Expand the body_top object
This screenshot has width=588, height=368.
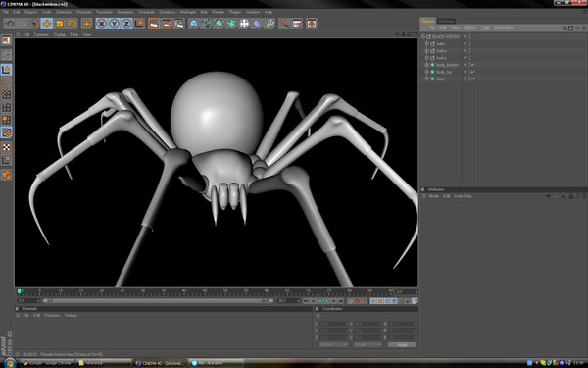(x=426, y=72)
